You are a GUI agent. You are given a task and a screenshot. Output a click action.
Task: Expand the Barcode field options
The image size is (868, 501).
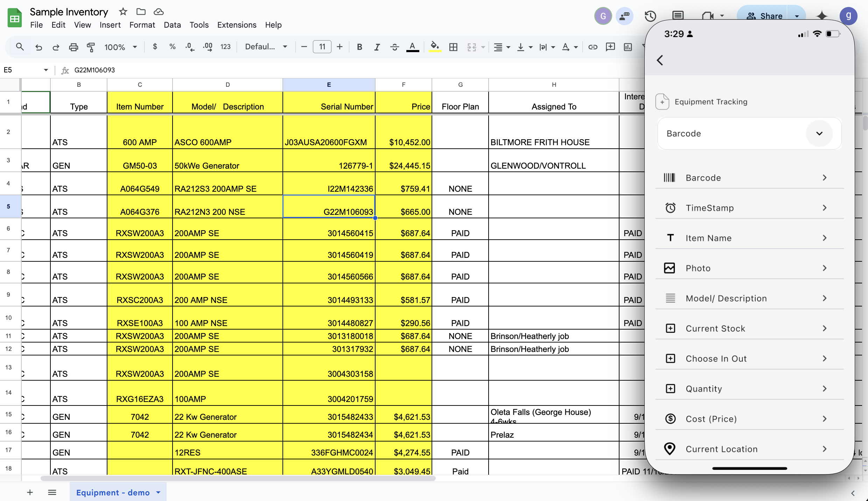[x=825, y=177]
